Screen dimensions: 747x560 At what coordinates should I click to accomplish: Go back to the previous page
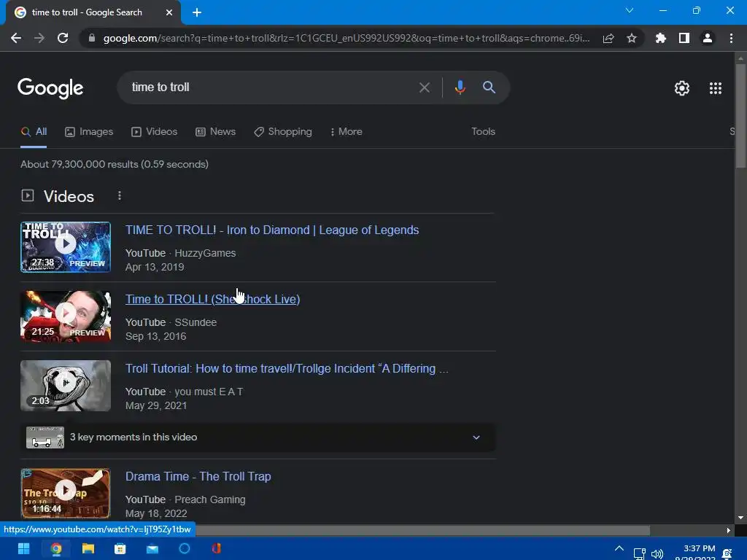tap(16, 38)
